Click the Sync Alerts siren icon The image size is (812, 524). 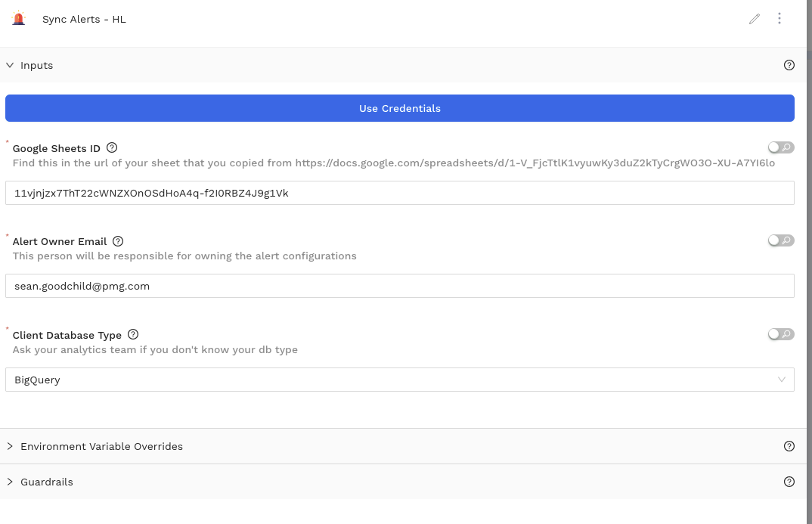pyautogui.click(x=19, y=19)
